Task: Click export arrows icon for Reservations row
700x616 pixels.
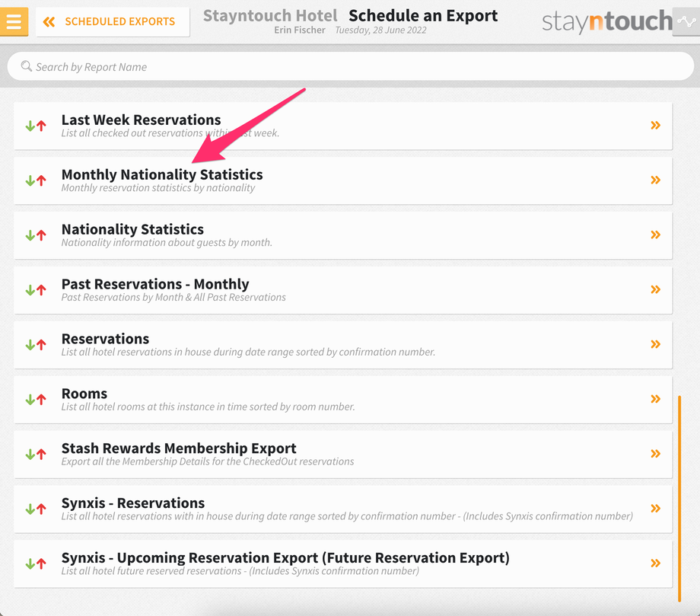Action: [36, 345]
